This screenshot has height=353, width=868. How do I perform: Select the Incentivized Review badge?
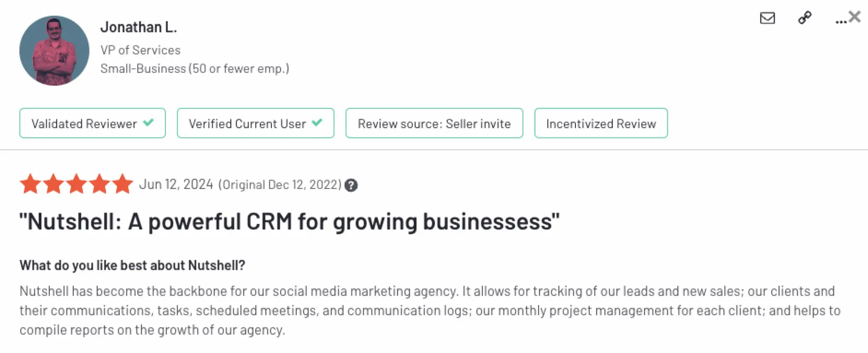point(601,124)
